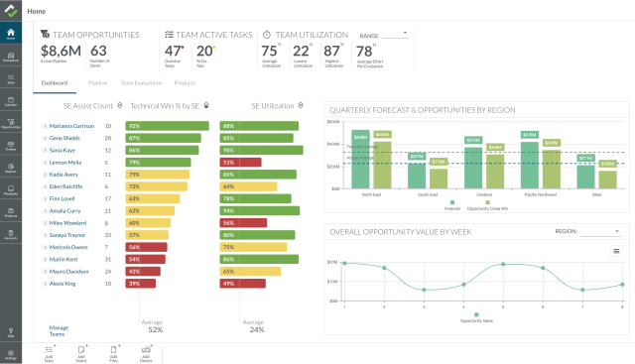
Task: Click the 20 To Do Tasks count
Action: tap(204, 51)
